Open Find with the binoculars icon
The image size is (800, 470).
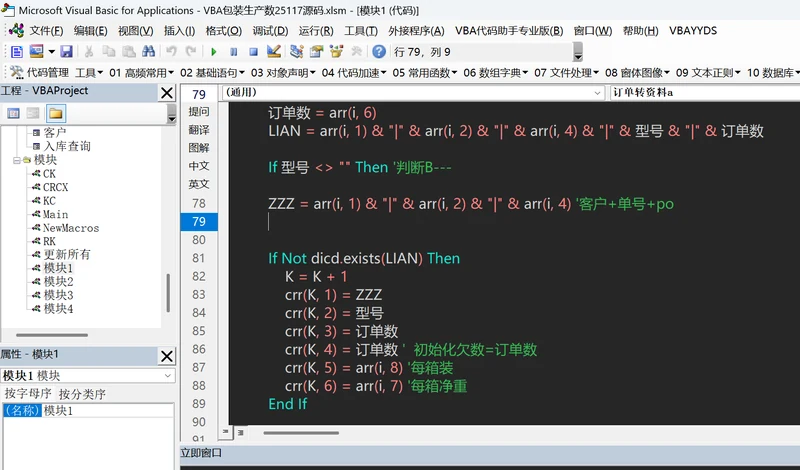click(x=148, y=52)
